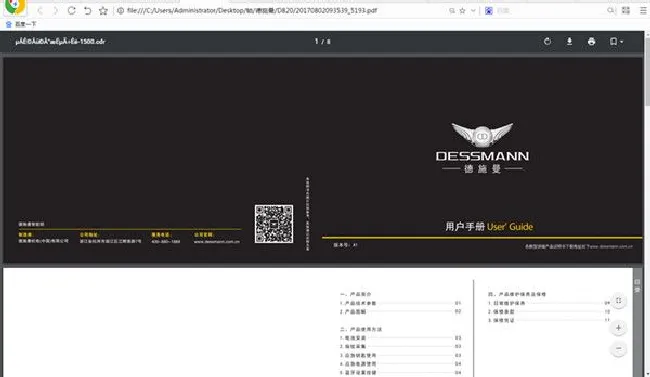Image resolution: width=650 pixels, height=377 pixels.
Task: Click the fit to page button
Action: pos(618,301)
